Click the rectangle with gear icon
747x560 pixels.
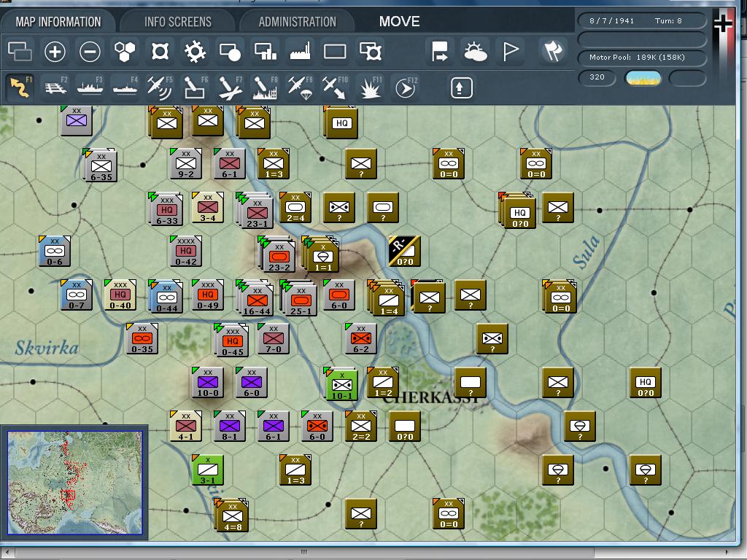coord(371,52)
